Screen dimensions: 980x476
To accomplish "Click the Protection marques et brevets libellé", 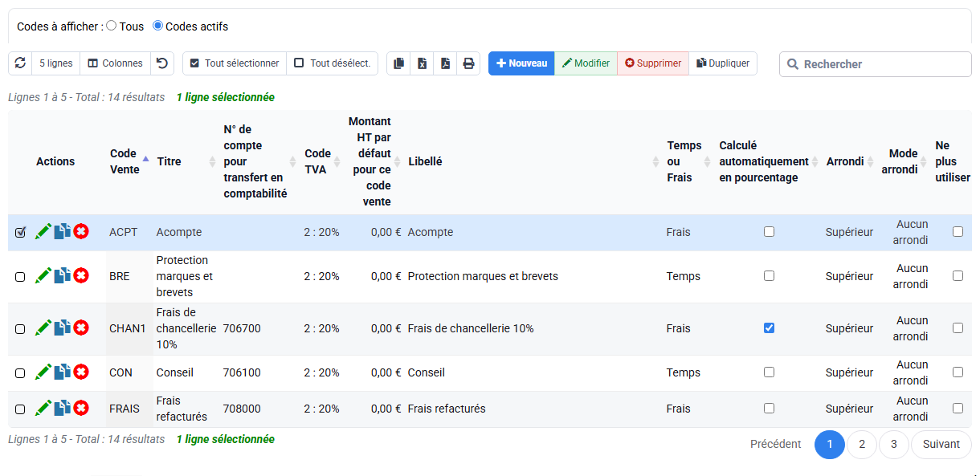I will (x=483, y=276).
